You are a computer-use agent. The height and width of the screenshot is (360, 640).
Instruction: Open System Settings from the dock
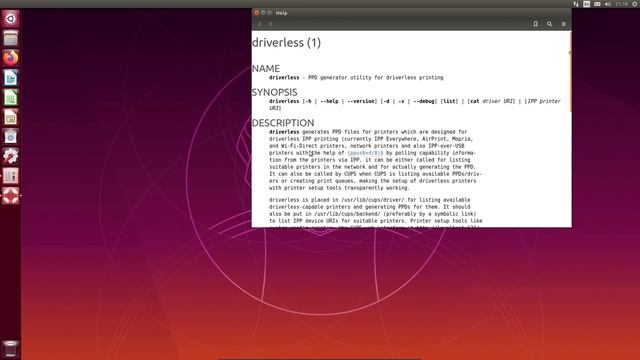tap(11, 156)
